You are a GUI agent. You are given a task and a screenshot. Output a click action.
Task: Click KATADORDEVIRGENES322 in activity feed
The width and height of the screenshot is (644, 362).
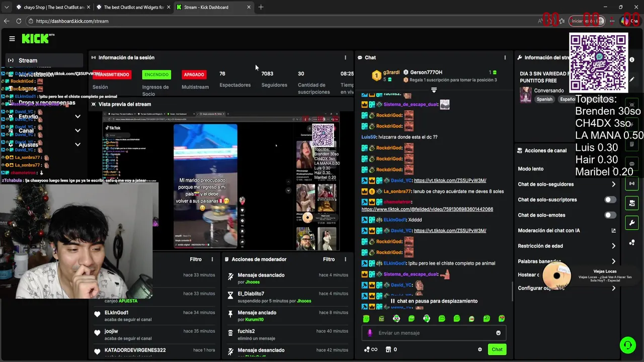pos(135,350)
